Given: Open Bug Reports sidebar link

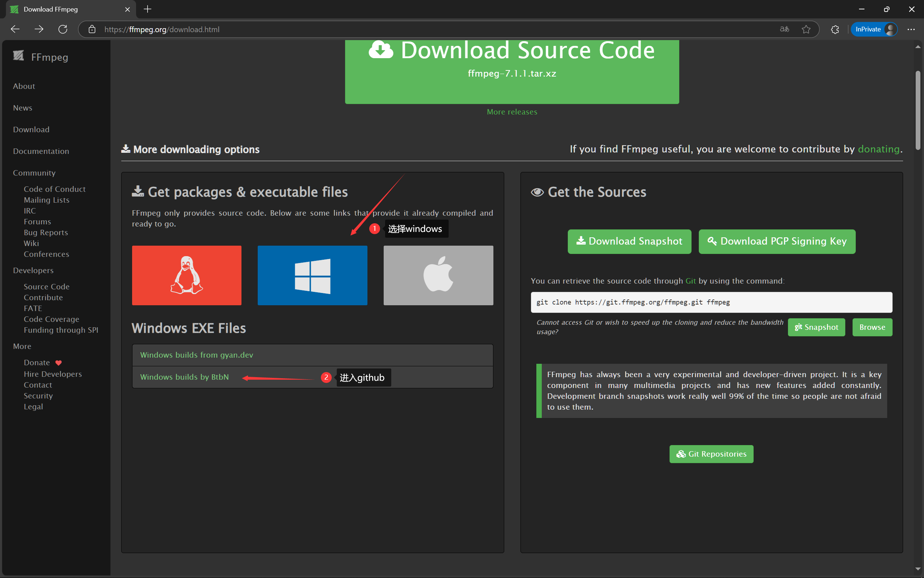Looking at the screenshot, I should [x=46, y=232].
